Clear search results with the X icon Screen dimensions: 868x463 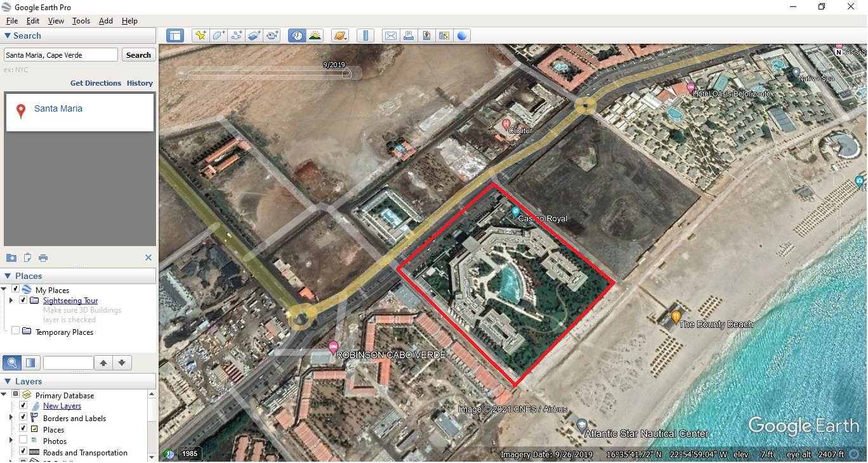coord(148,258)
